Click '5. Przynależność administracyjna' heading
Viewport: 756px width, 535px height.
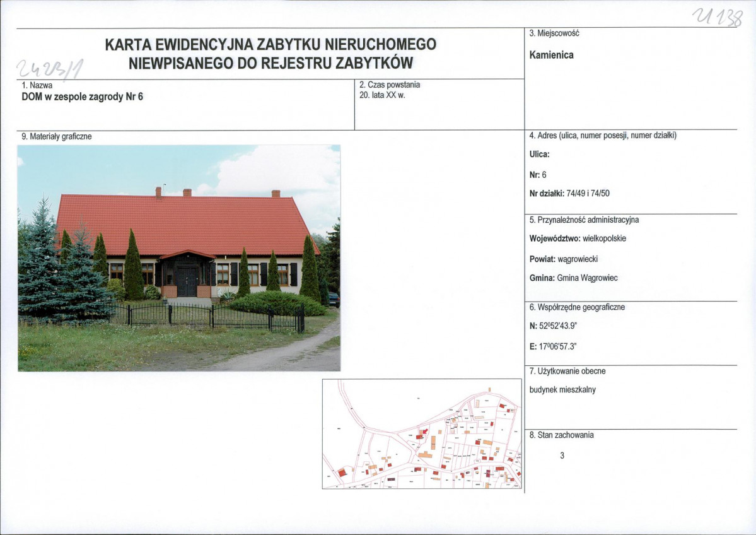[584, 220]
